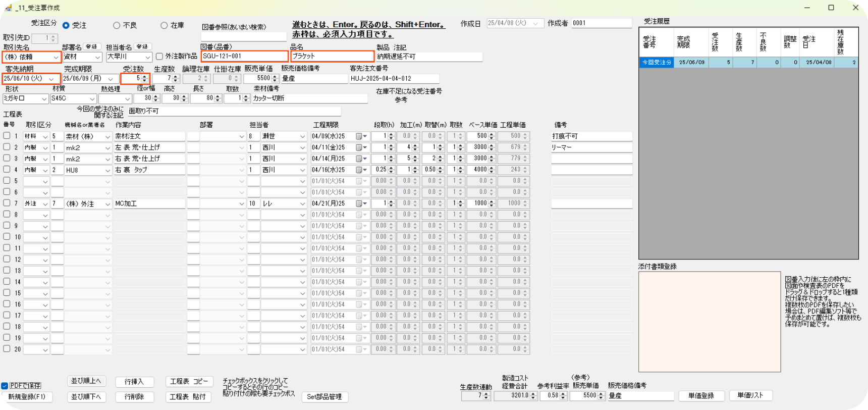Tick the checkbox for process row 4
The height and width of the screenshot is (410, 868).
click(x=7, y=170)
